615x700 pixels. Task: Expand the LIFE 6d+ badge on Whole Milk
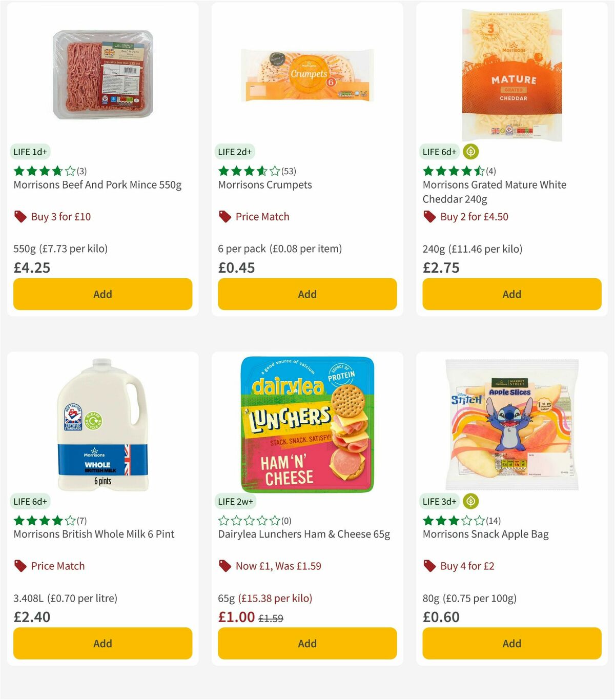[30, 501]
